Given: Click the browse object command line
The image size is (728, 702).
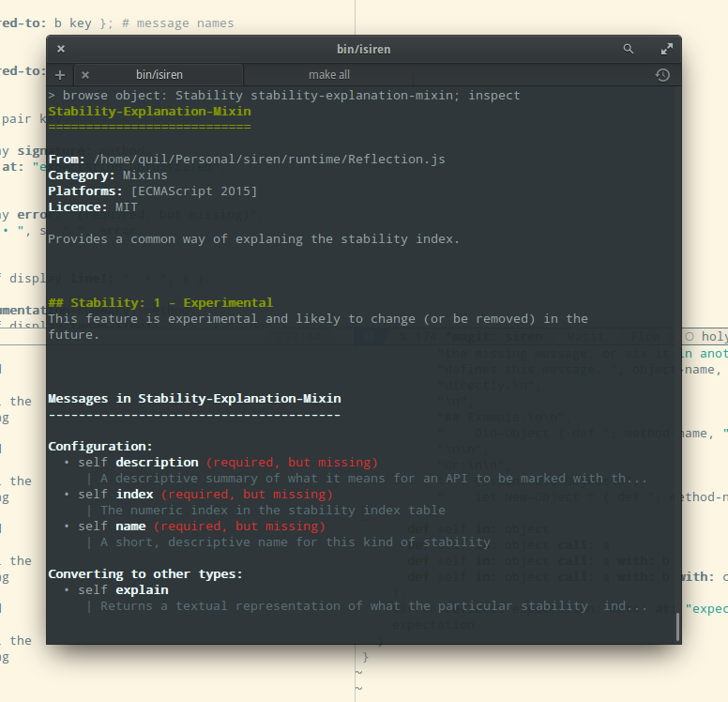Looking at the screenshot, I should pos(284,96).
